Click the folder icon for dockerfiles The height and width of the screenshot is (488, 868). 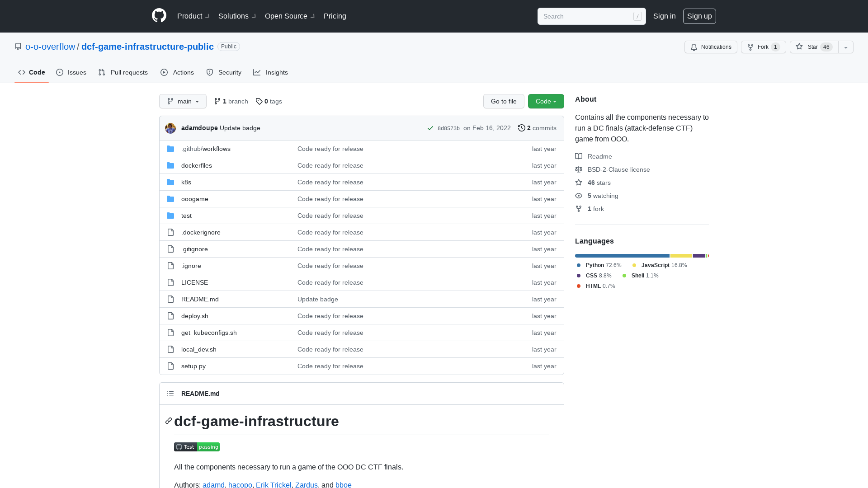(x=170, y=165)
